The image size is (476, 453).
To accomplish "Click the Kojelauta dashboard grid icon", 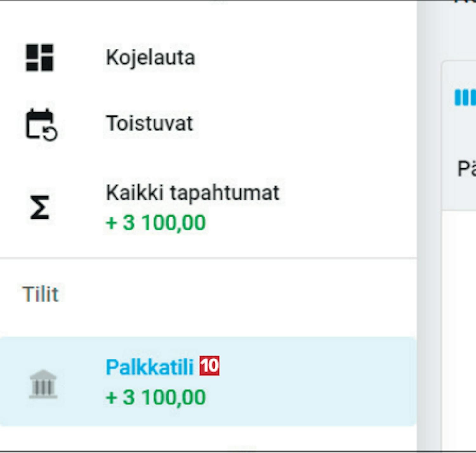I will pos(40,58).
